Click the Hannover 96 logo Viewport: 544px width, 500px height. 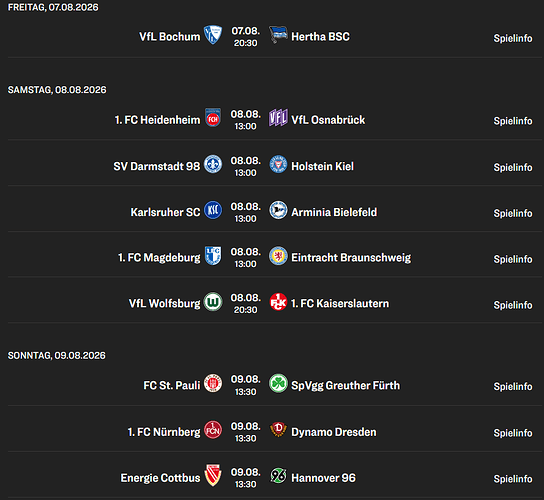coord(278,476)
